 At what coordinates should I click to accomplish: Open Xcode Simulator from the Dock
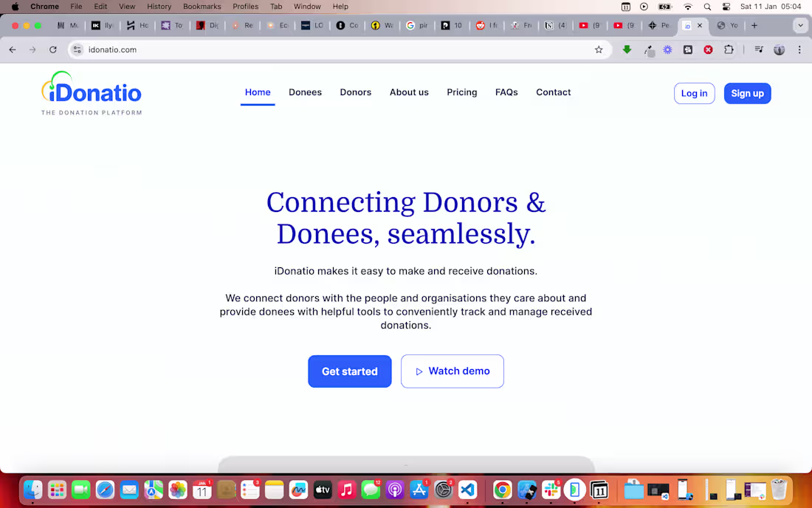[x=526, y=490]
